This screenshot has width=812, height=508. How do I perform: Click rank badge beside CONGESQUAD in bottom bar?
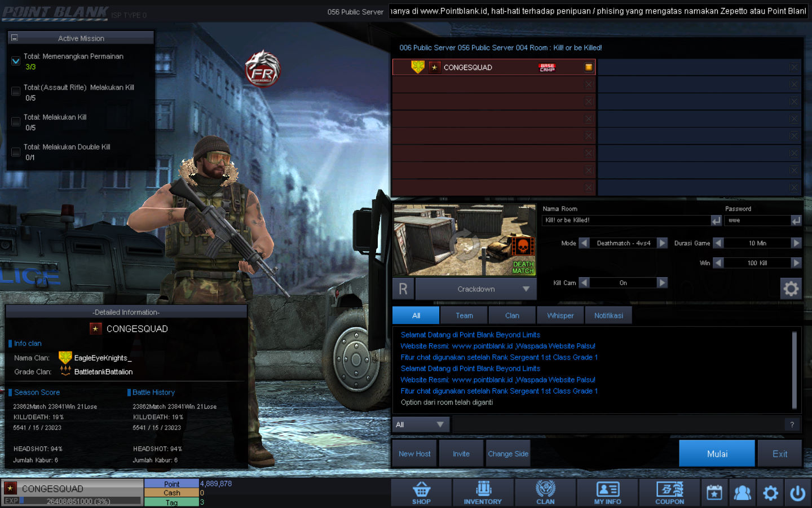(10, 488)
